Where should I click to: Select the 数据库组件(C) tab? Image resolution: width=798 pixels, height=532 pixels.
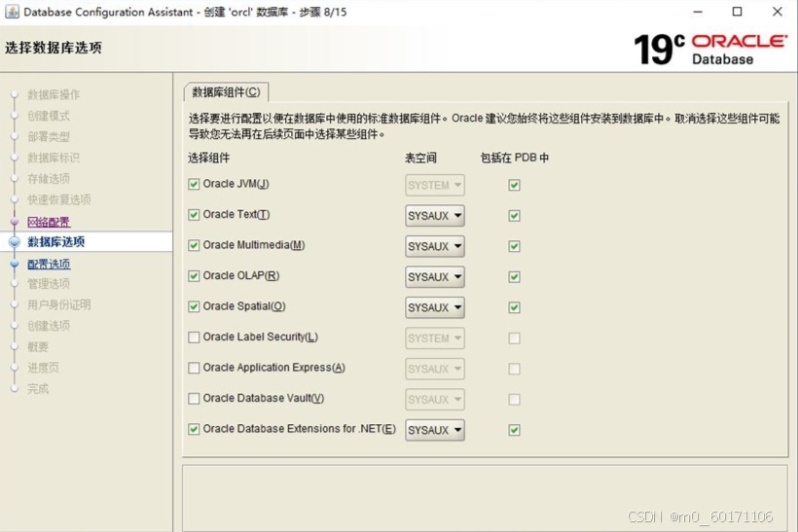[x=226, y=92]
